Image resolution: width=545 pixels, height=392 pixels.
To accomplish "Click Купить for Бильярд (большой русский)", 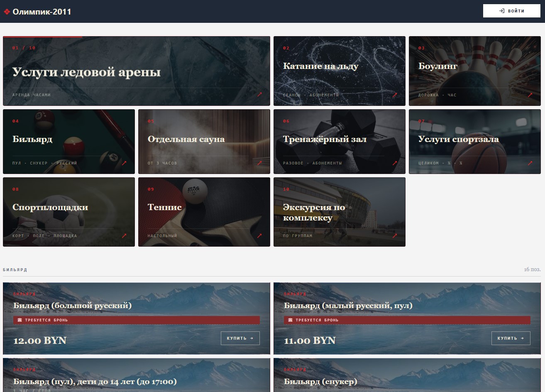I will pyautogui.click(x=240, y=338).
